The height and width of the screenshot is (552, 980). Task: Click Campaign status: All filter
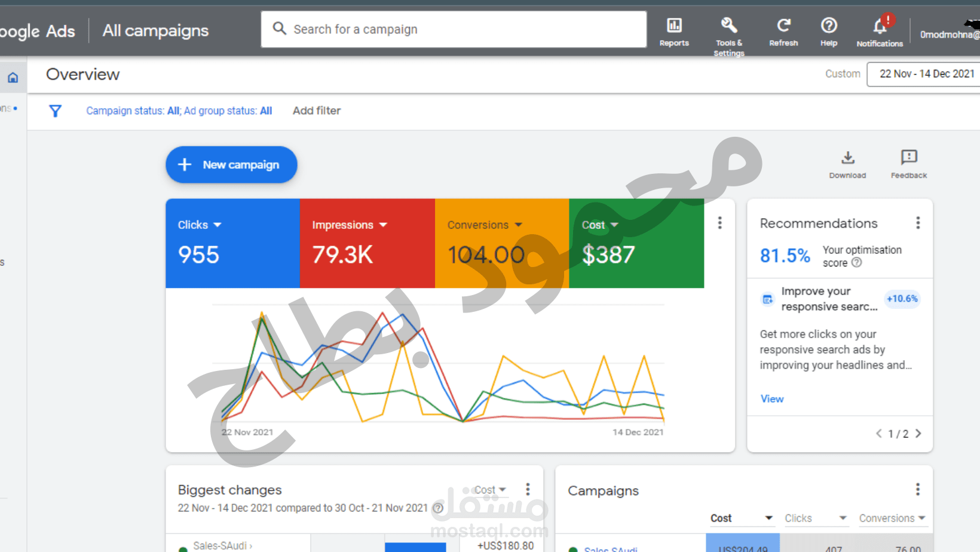tap(133, 111)
